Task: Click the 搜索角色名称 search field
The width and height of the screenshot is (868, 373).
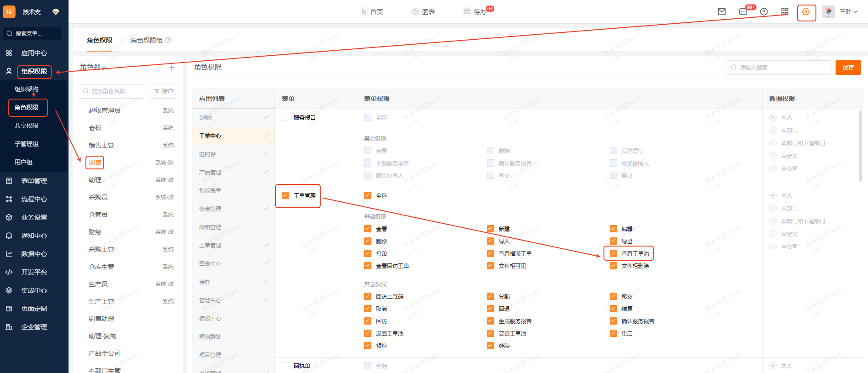Action: tap(111, 91)
